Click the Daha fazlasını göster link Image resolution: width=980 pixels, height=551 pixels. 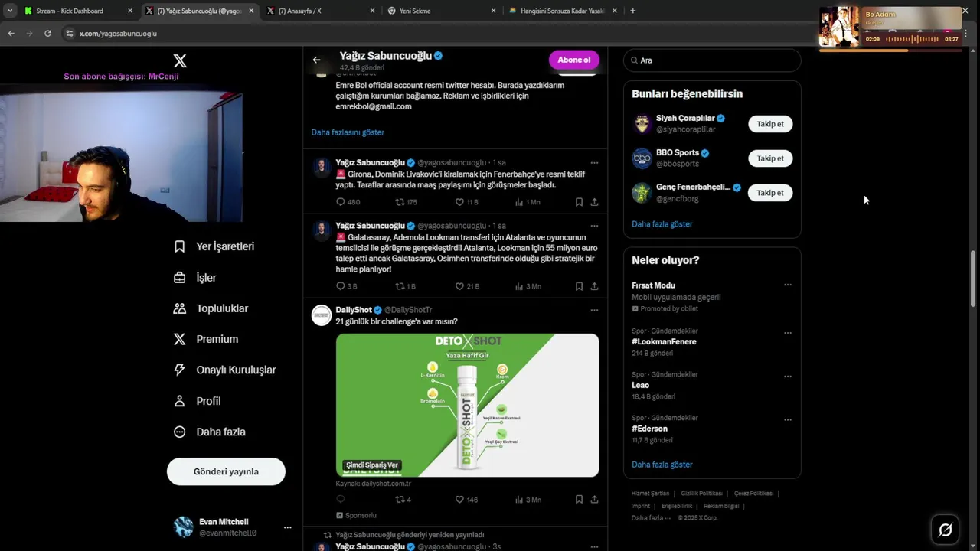pyautogui.click(x=348, y=132)
